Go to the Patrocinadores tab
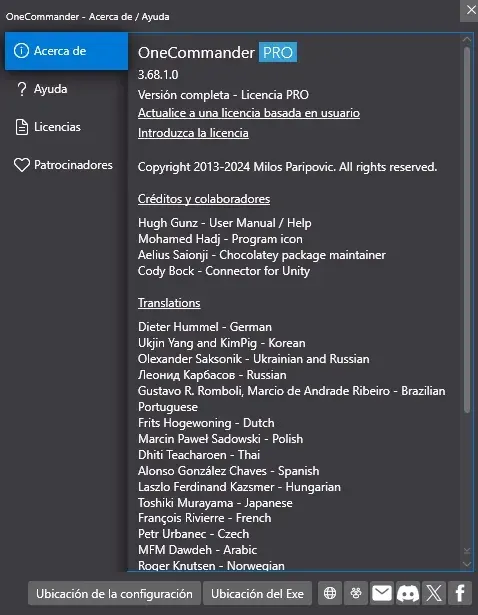The height and width of the screenshot is (615, 478). (66, 165)
